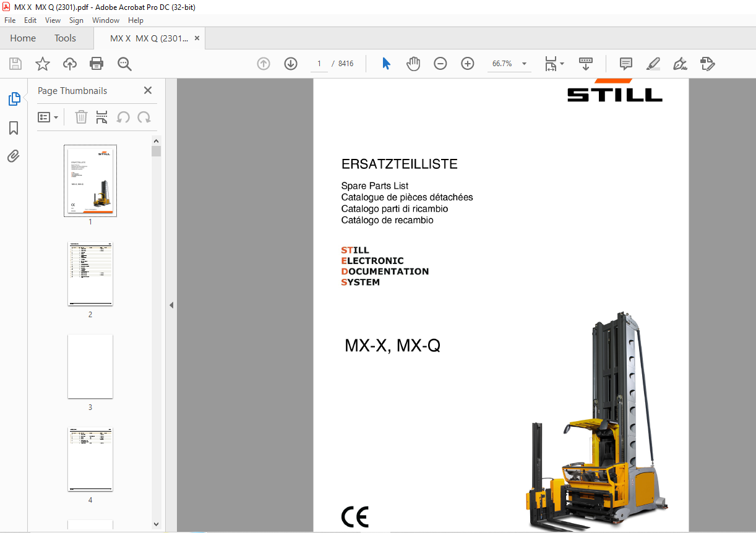Go to the next page with the down arrow
Viewport: 756px width, 533px height.
coord(291,64)
